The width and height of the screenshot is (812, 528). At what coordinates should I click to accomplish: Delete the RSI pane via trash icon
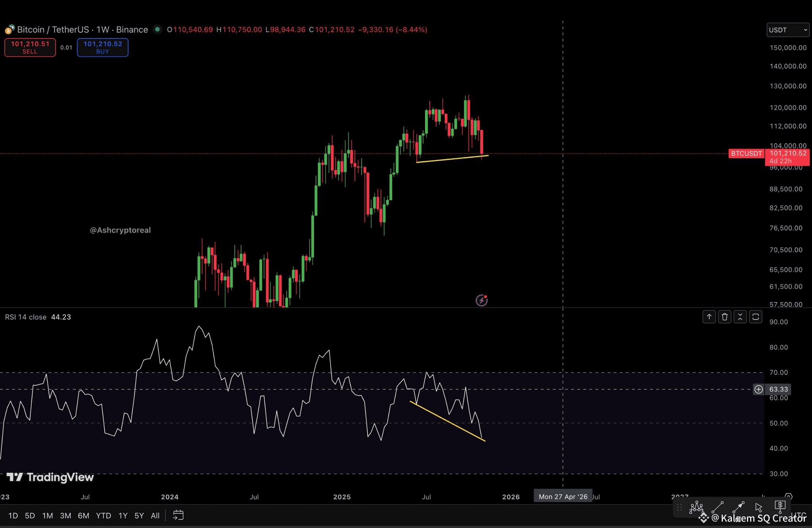pyautogui.click(x=725, y=317)
